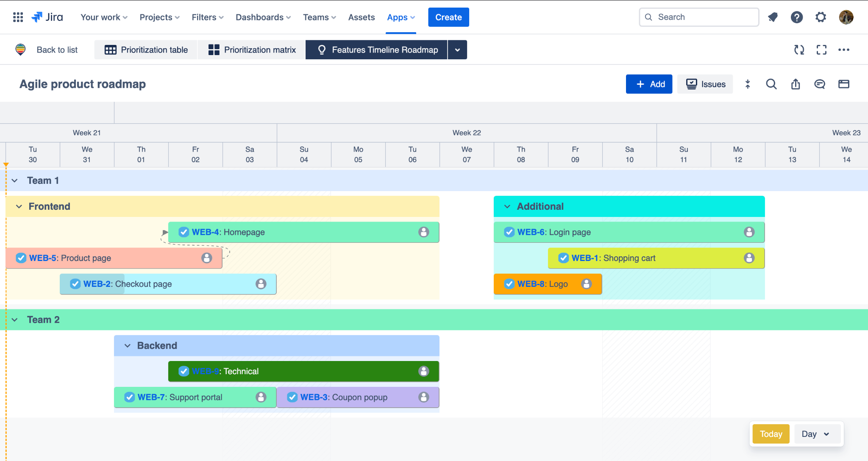Collapse rows using the compress arrows icon

pyautogui.click(x=747, y=84)
